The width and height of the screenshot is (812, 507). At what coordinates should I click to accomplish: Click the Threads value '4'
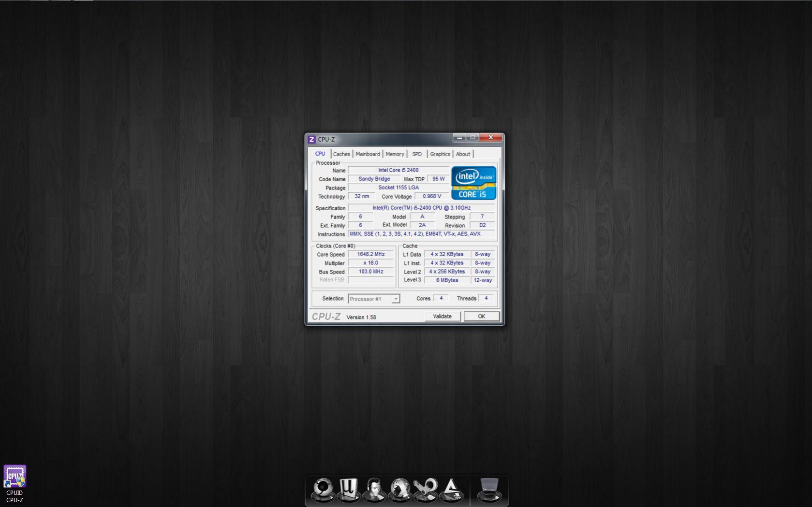(x=486, y=298)
